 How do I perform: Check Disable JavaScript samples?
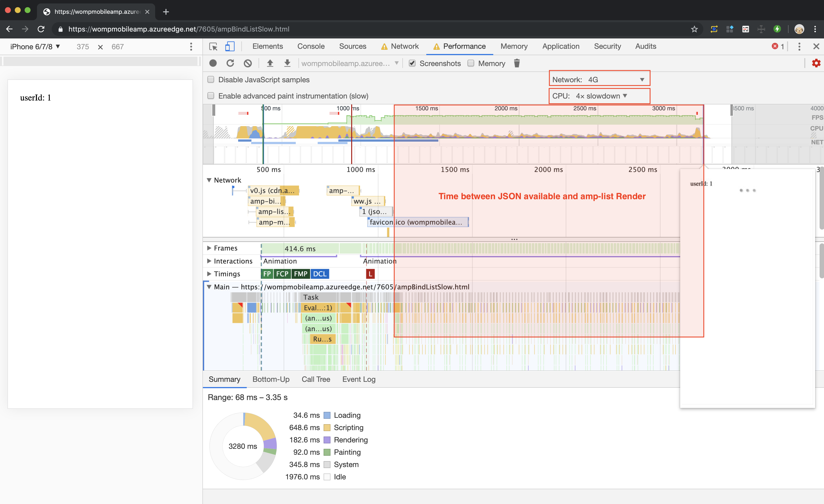pos(211,80)
